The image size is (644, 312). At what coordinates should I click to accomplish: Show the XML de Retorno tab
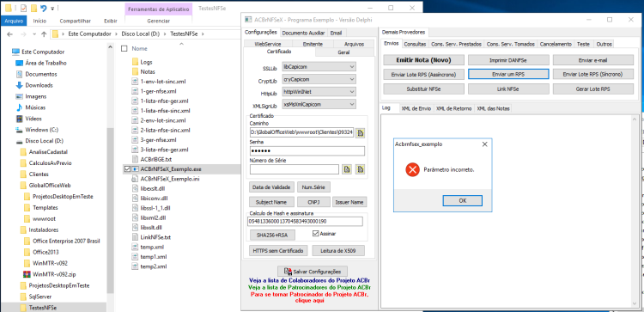[454, 108]
